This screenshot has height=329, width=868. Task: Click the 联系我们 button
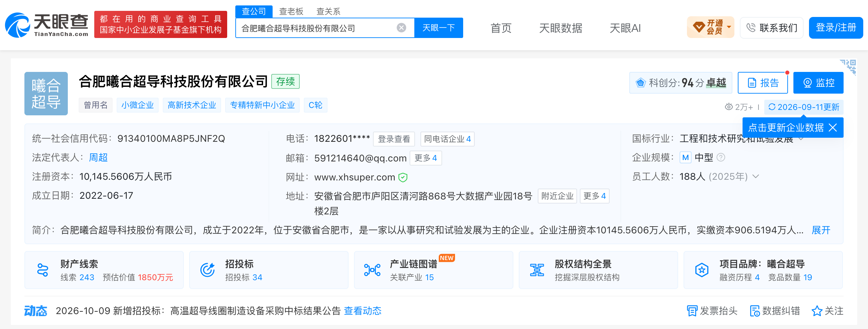(x=772, y=28)
